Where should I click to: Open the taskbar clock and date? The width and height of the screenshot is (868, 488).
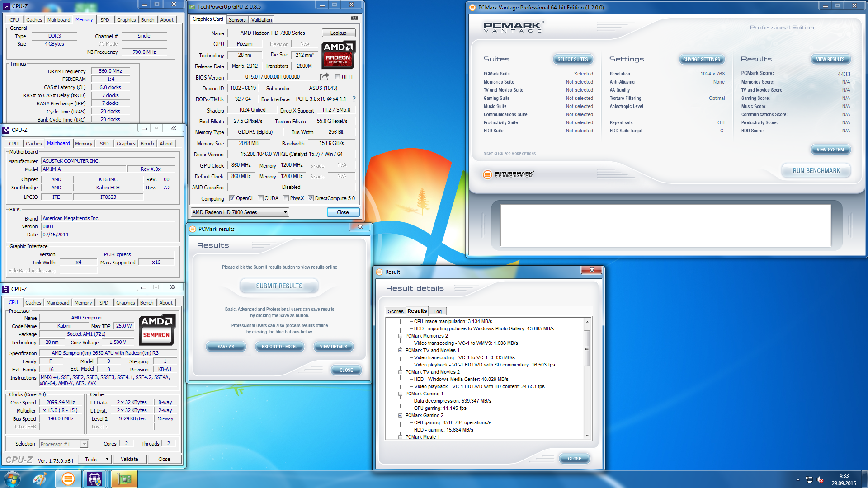(844, 479)
